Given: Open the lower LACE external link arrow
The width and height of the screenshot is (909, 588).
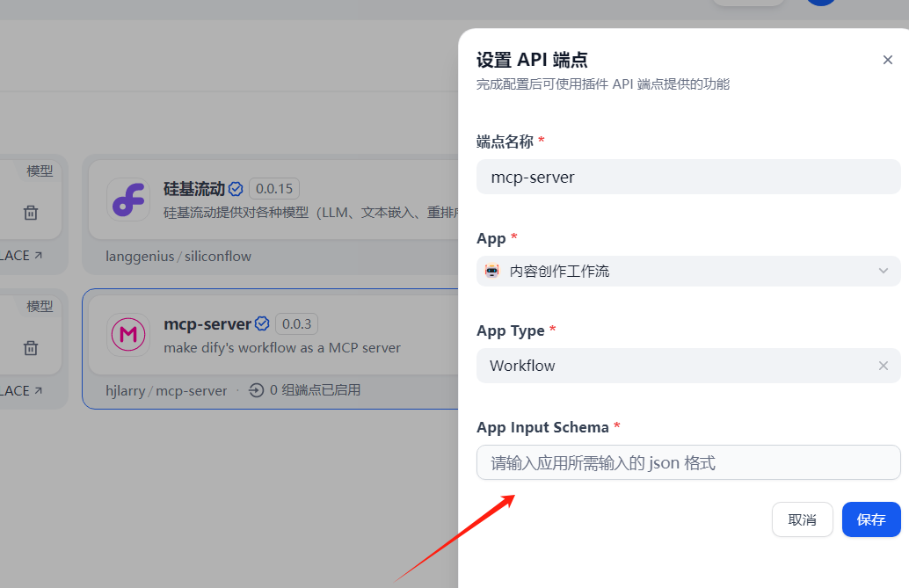Looking at the screenshot, I should click(x=39, y=390).
